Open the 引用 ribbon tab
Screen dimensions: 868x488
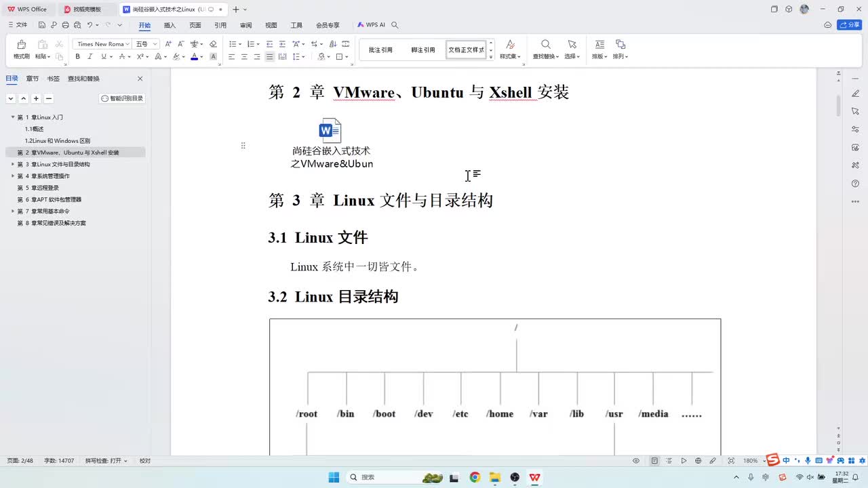(x=220, y=25)
